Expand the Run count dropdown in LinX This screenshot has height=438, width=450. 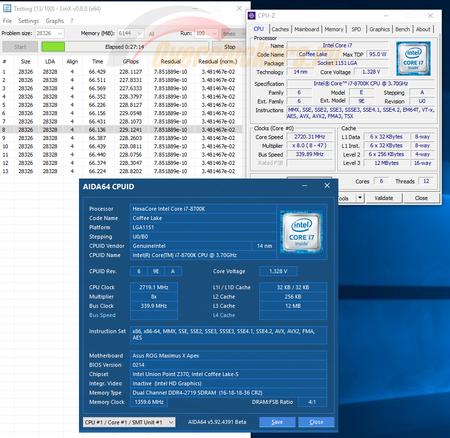[x=214, y=33]
